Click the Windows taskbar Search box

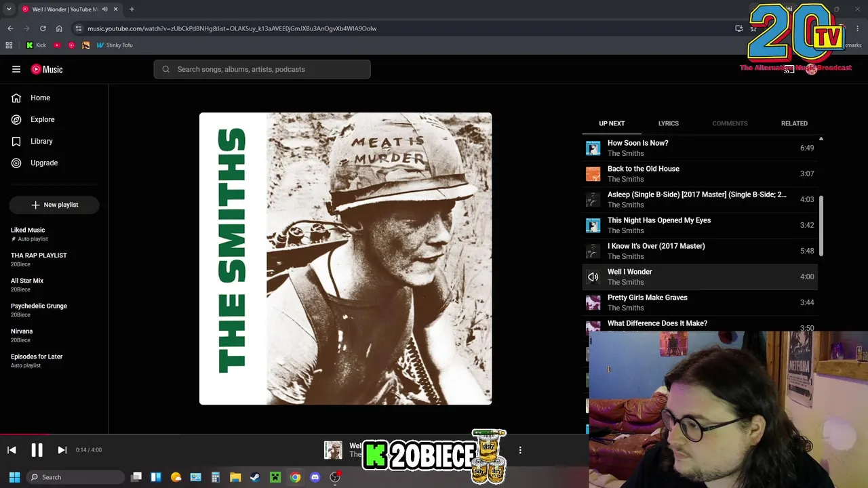[x=75, y=477]
